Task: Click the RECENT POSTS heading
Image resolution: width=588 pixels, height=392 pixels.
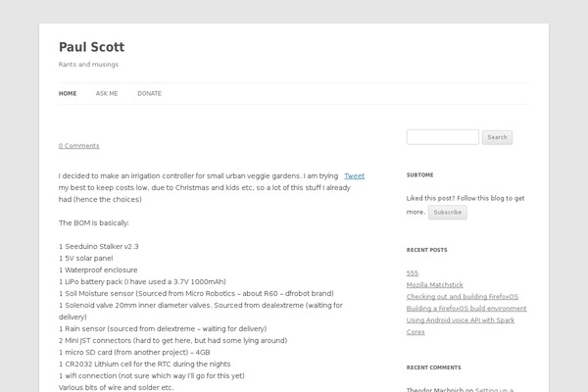Action: (x=426, y=250)
